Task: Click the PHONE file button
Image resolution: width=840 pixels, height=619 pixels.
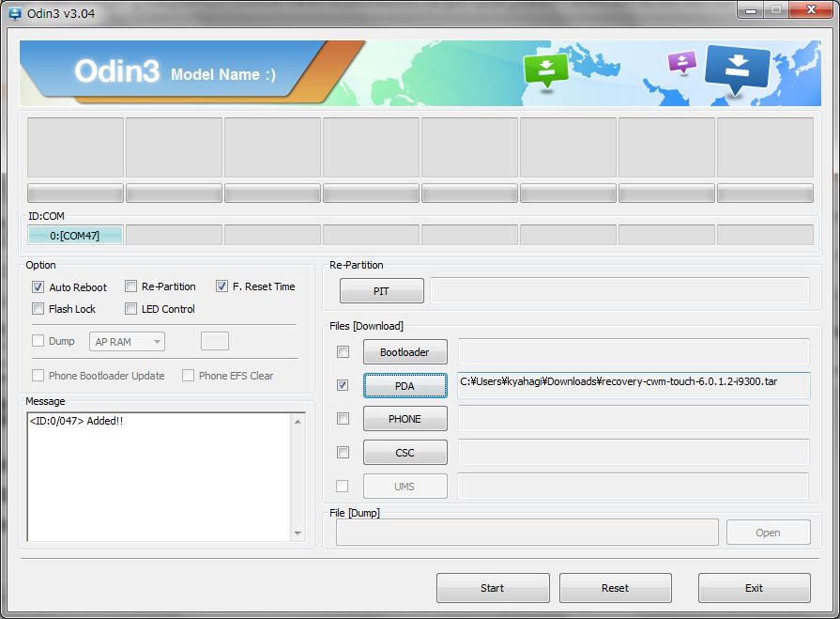Action: pyautogui.click(x=405, y=419)
